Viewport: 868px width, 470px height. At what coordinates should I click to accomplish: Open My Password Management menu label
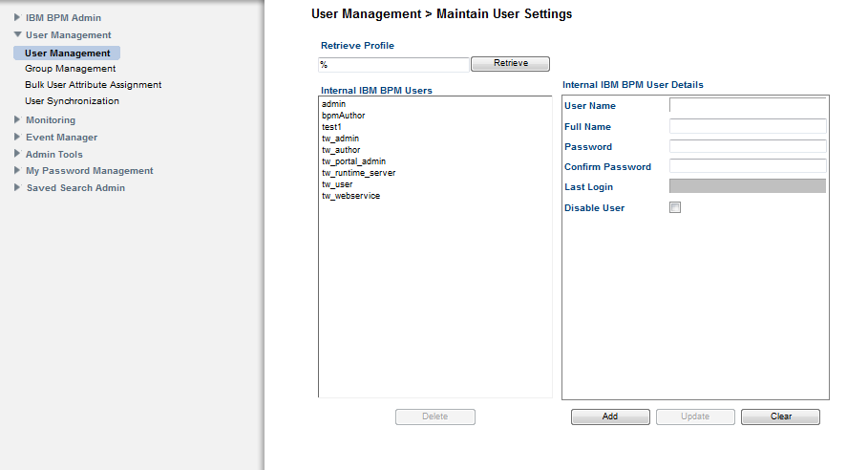[x=90, y=171]
